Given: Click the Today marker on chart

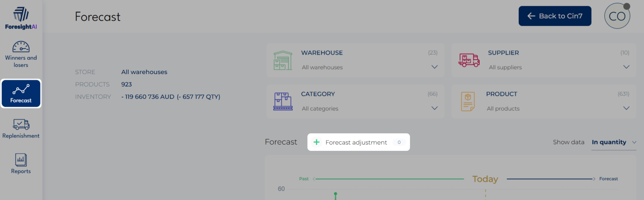Looking at the screenshot, I should (x=485, y=179).
